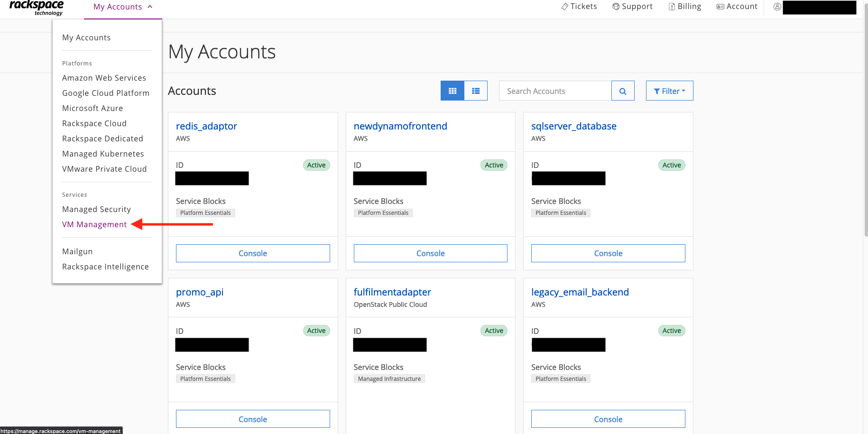Viewport: 868px width, 434px height.
Task: Click the Account icon in top navigation
Action: 720,6
